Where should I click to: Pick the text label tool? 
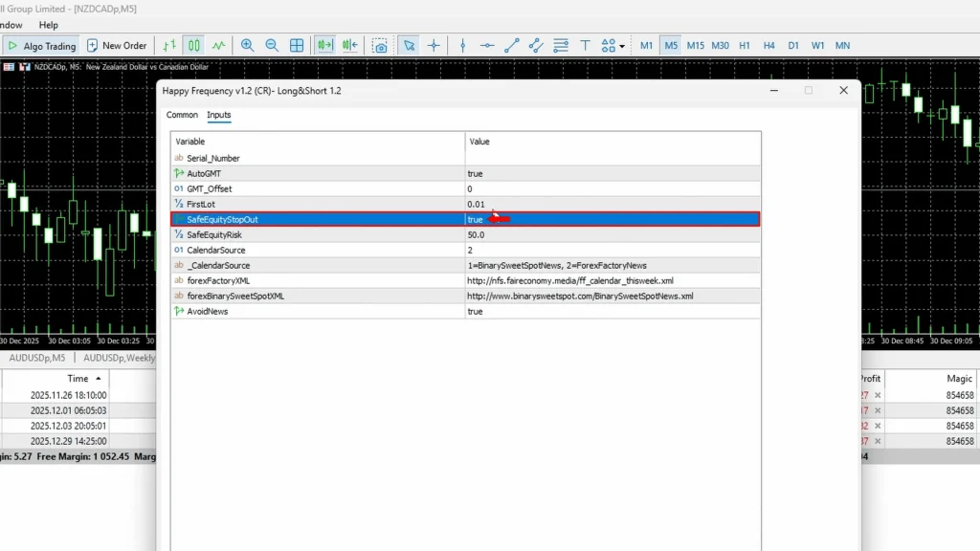584,45
